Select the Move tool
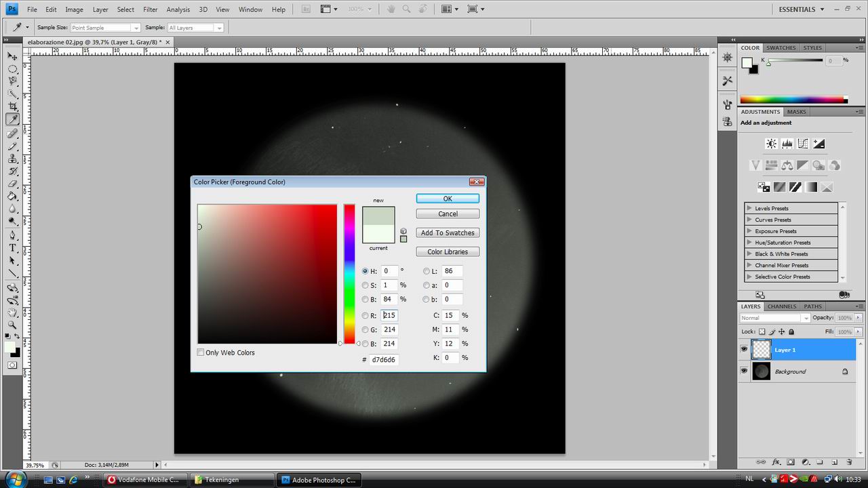868x488 pixels. (12, 56)
